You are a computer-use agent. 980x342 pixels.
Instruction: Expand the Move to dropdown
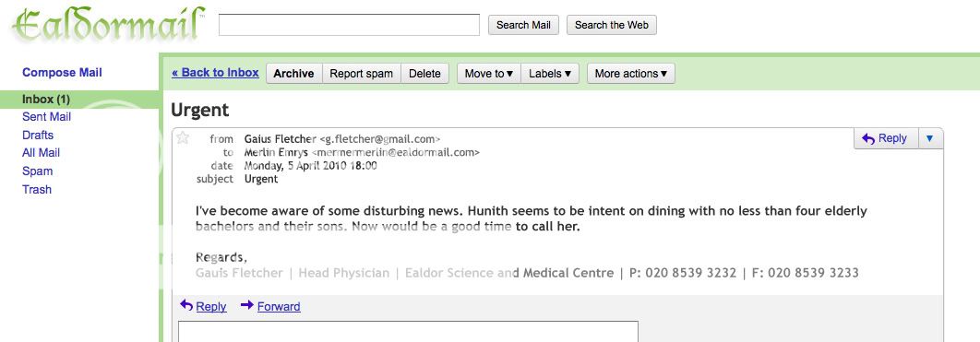[x=489, y=73]
